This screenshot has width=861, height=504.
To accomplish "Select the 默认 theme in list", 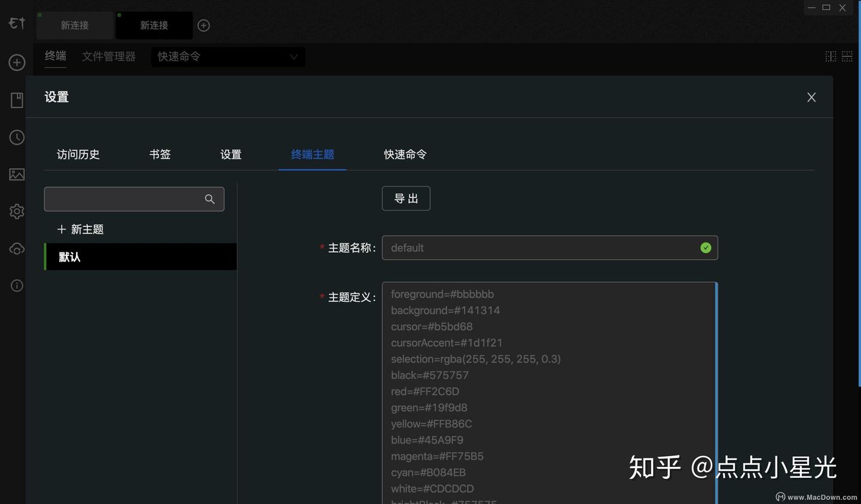I will 141,256.
